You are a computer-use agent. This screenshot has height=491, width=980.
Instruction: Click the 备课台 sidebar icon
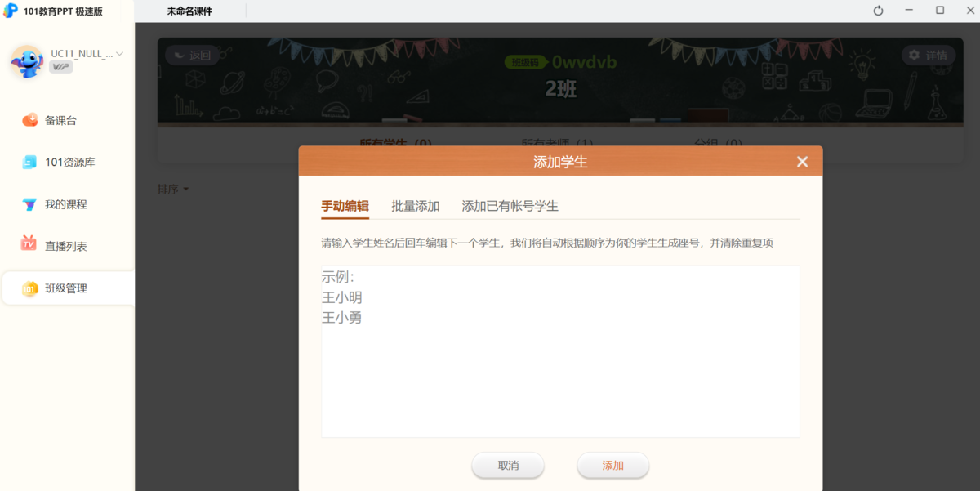tap(29, 120)
